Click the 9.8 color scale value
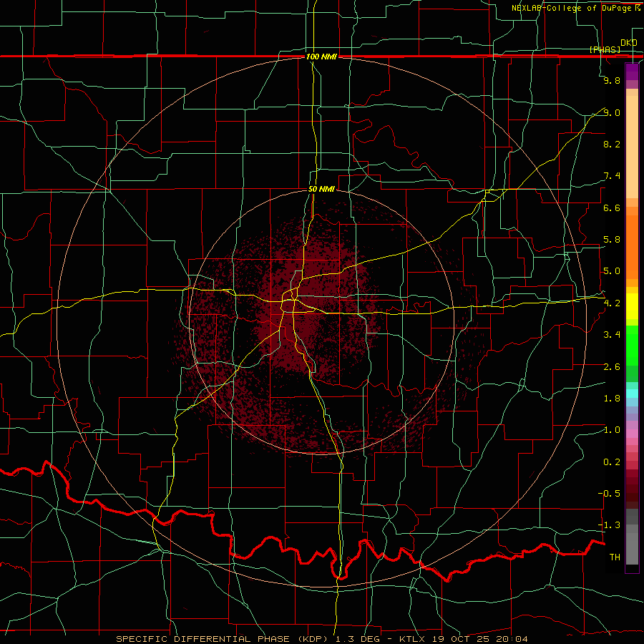Image resolution: width=644 pixels, height=644 pixels. tap(612, 80)
